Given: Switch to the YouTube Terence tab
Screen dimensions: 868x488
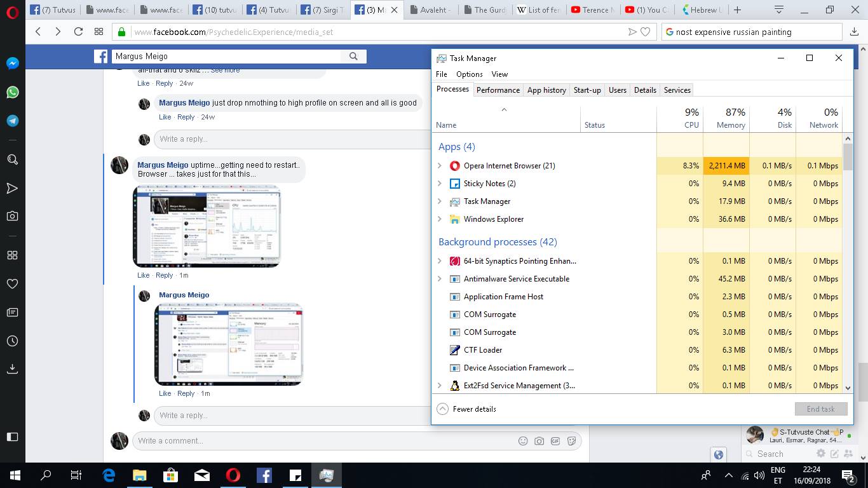Looking at the screenshot, I should [x=593, y=10].
